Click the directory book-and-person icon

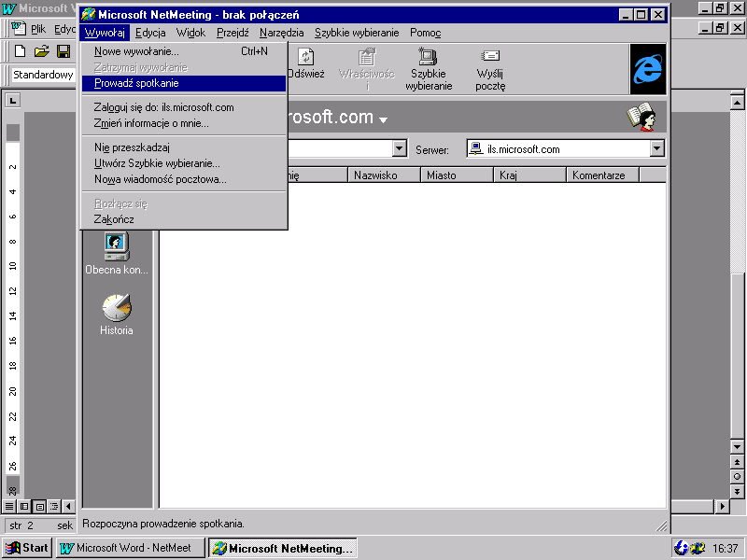click(x=641, y=116)
